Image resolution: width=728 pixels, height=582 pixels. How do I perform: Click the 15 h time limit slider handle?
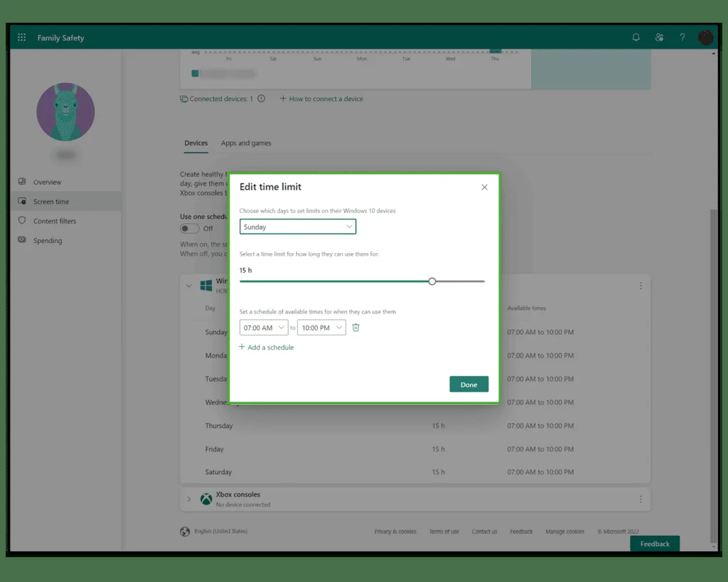[432, 281]
